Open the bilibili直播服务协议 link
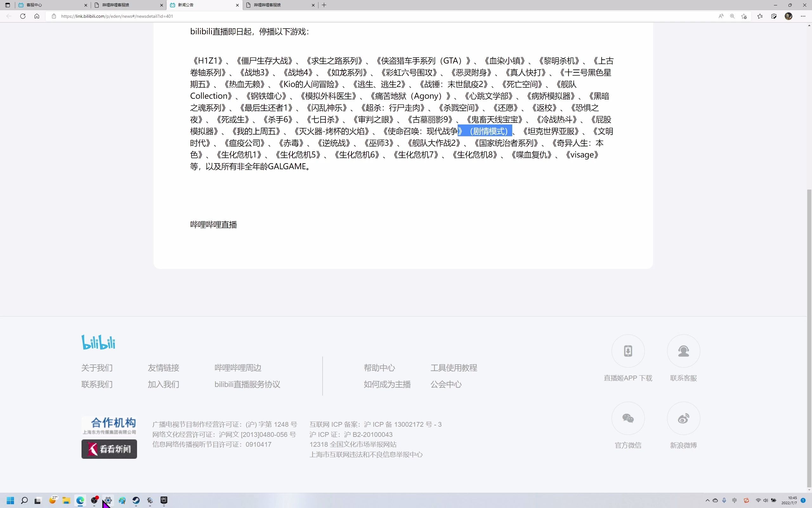812x508 pixels. coord(247,384)
